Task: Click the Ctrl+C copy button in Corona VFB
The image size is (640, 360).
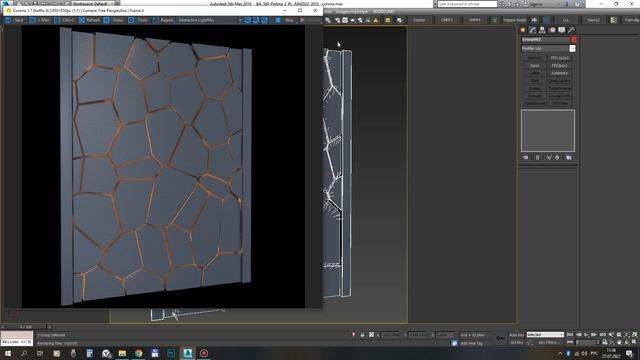Action: pos(64,20)
